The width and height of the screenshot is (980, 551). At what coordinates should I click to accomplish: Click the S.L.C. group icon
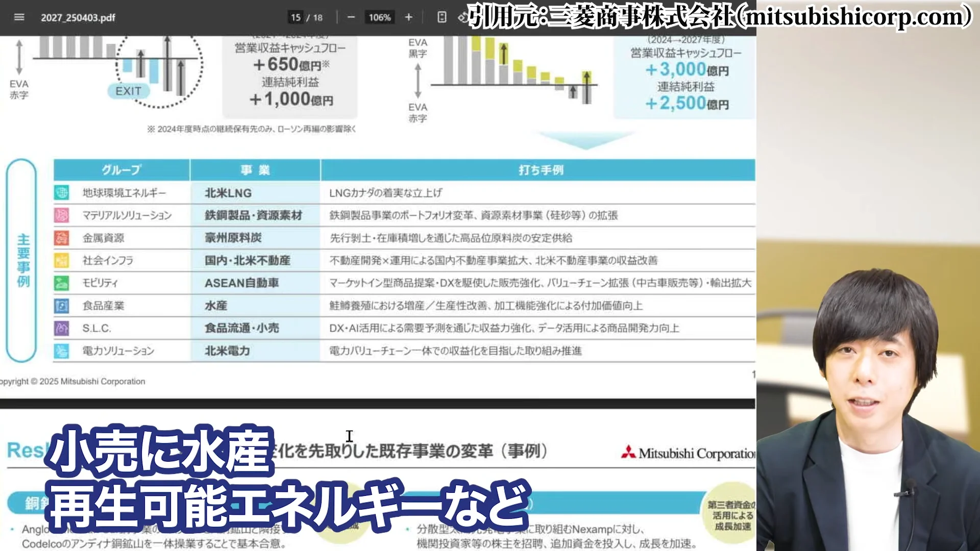point(62,328)
